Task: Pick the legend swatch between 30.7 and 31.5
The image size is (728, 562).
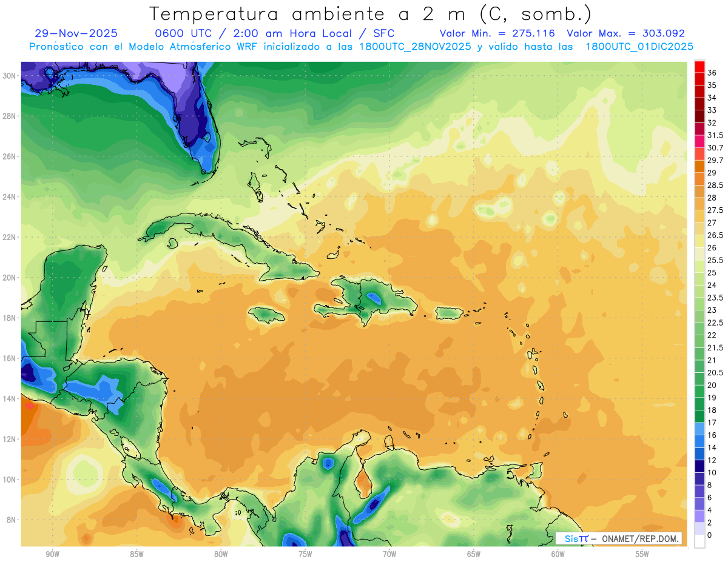Action: point(699,141)
